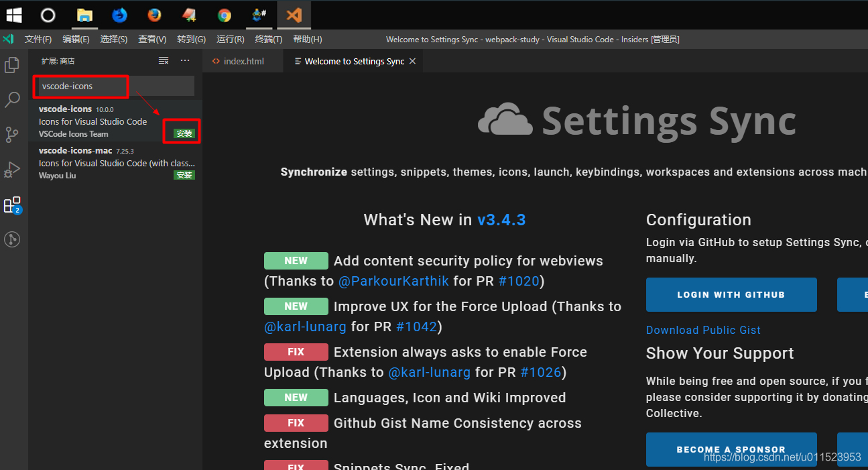Open File Explorer from the taskbar
The width and height of the screenshot is (868, 470).
tap(84, 15)
